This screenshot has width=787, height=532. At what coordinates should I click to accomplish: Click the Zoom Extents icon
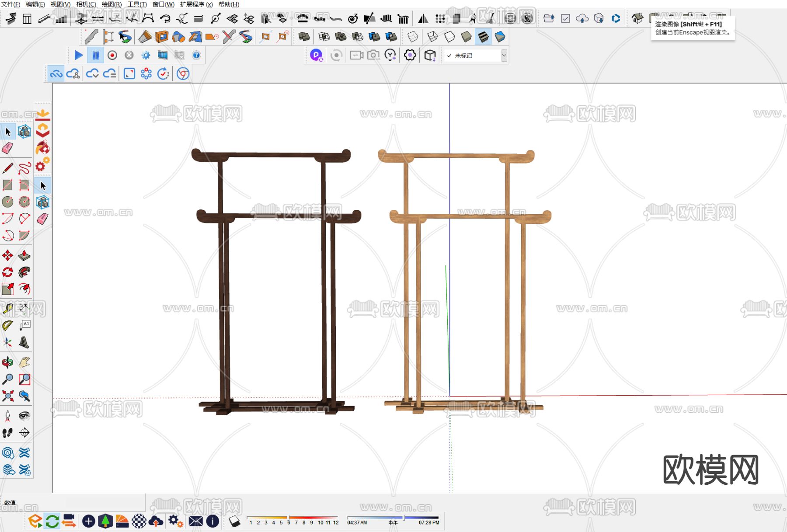(7, 396)
